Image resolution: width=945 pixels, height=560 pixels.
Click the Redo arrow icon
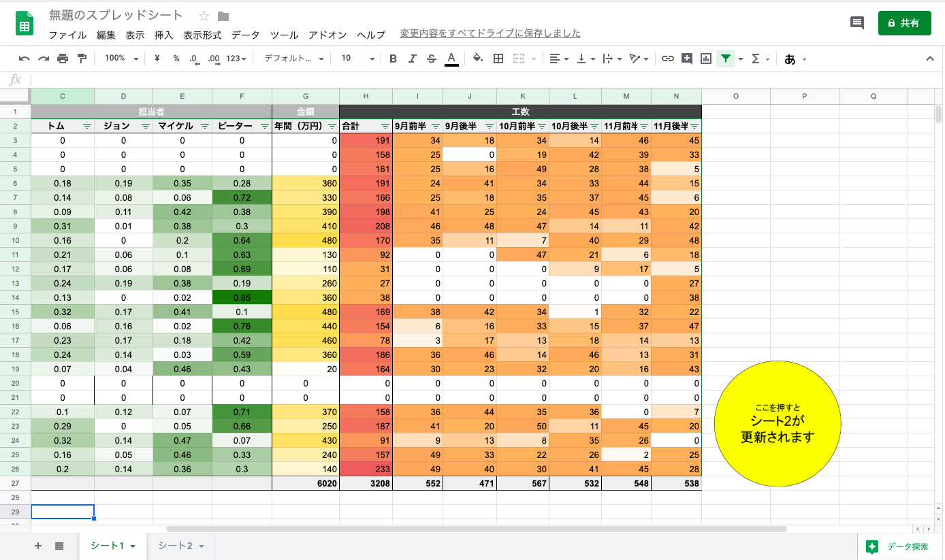(44, 59)
